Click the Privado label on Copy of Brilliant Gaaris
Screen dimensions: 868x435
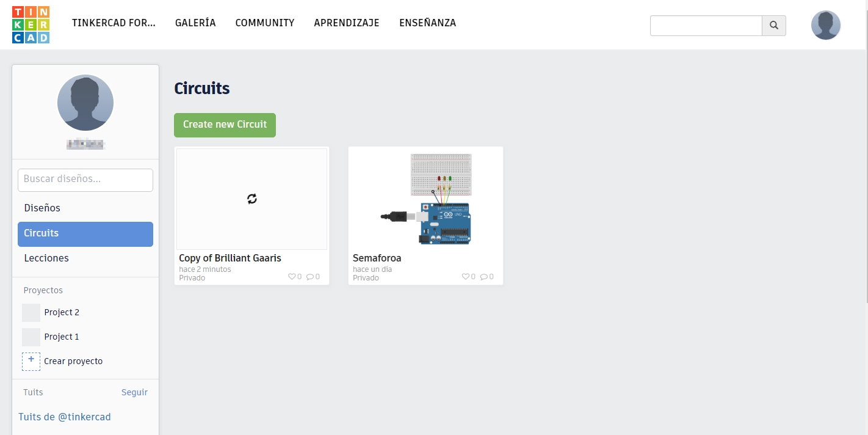(x=192, y=277)
